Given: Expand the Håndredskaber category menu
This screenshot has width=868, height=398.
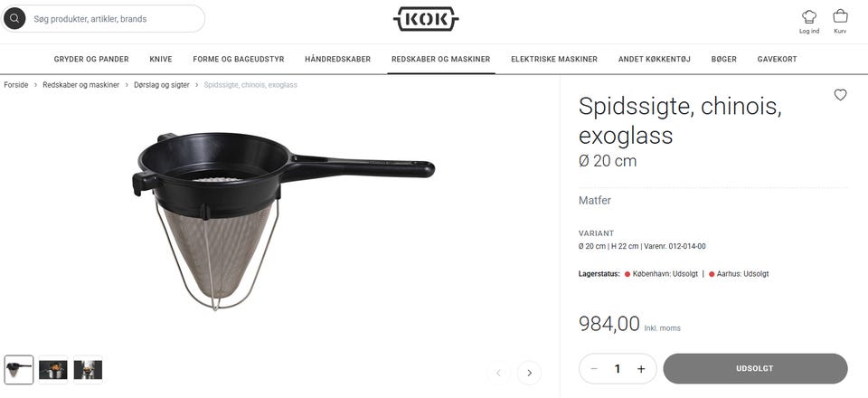Looking at the screenshot, I should [337, 59].
